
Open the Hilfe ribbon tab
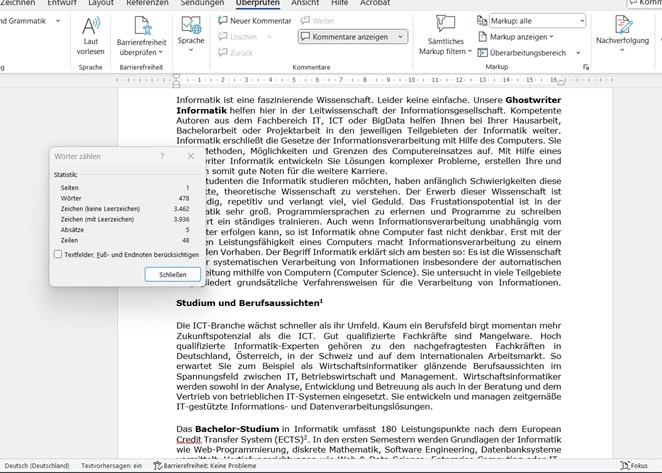(339, 3)
